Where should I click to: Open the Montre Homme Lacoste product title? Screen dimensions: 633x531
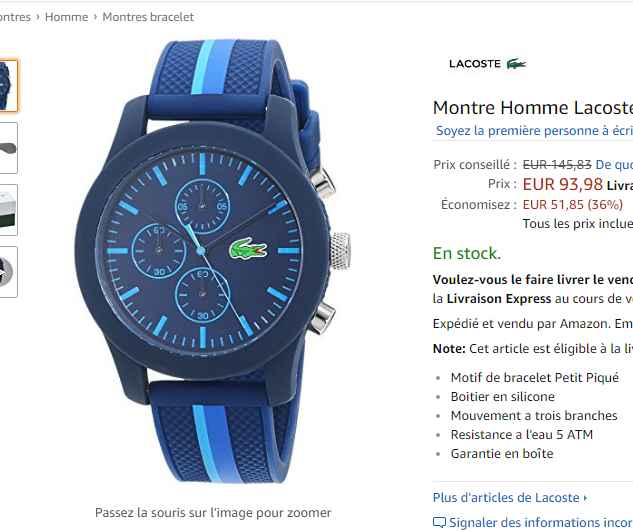(x=533, y=108)
